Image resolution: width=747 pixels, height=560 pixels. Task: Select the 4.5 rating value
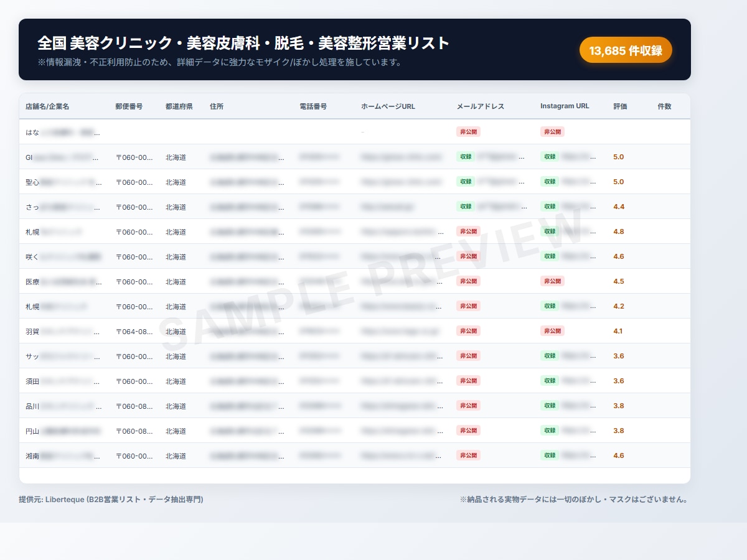619,281
